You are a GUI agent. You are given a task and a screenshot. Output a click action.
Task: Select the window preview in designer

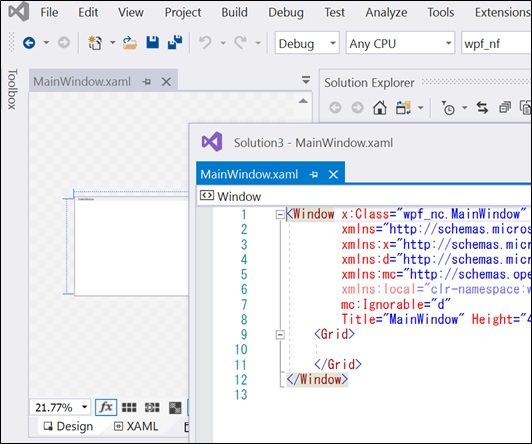click(x=131, y=246)
